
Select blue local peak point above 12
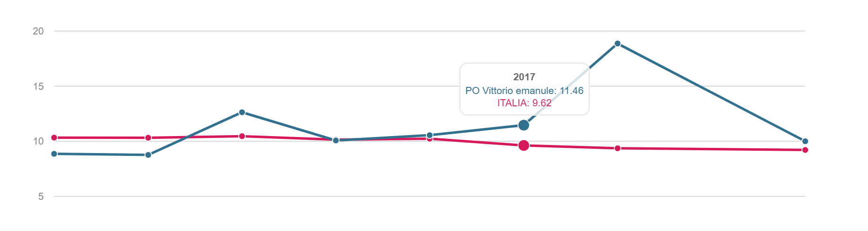(242, 112)
